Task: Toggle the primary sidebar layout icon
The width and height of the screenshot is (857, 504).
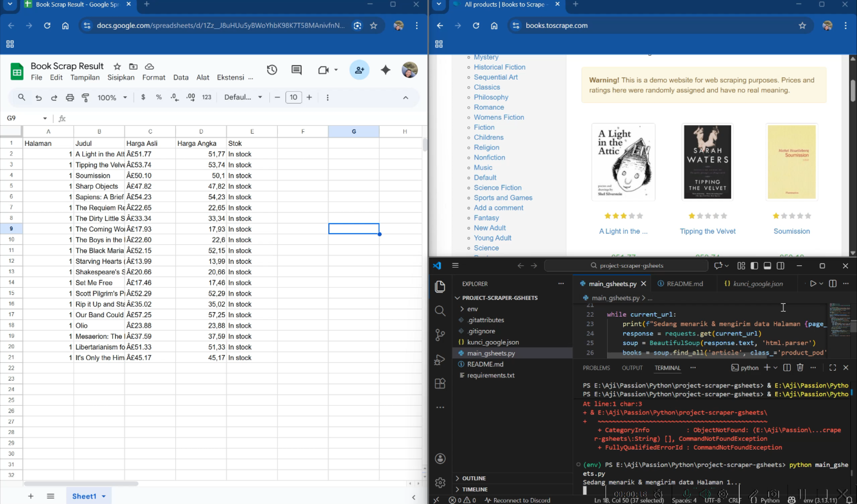Action: pos(754,266)
